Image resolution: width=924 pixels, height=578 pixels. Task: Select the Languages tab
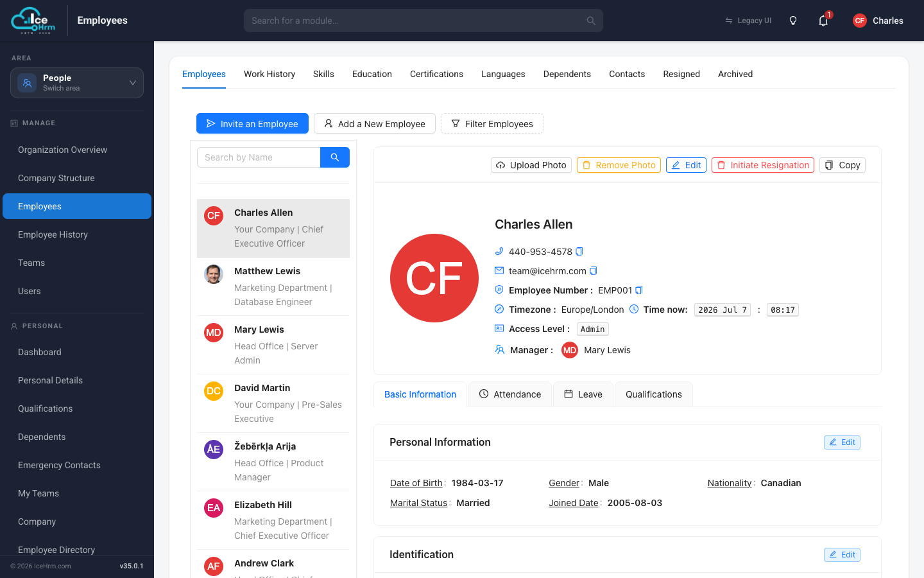tap(503, 74)
